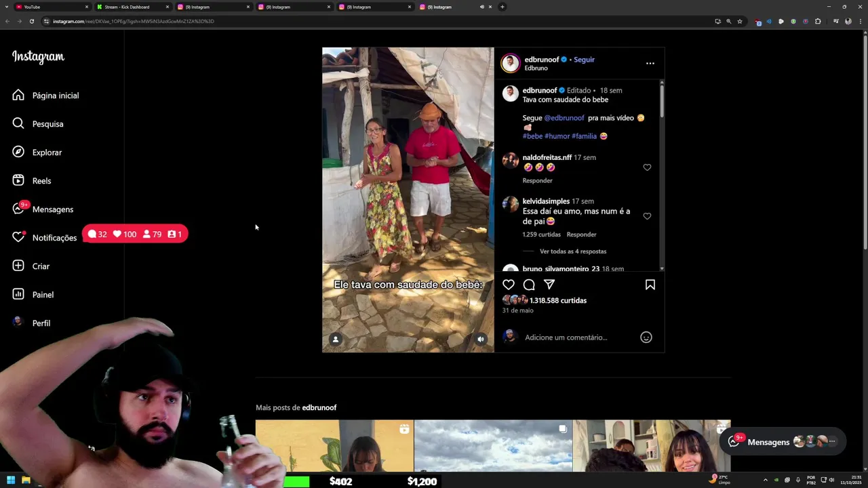Open Notificações heart icon in sidebar
This screenshot has height=488, width=868.
18,237
